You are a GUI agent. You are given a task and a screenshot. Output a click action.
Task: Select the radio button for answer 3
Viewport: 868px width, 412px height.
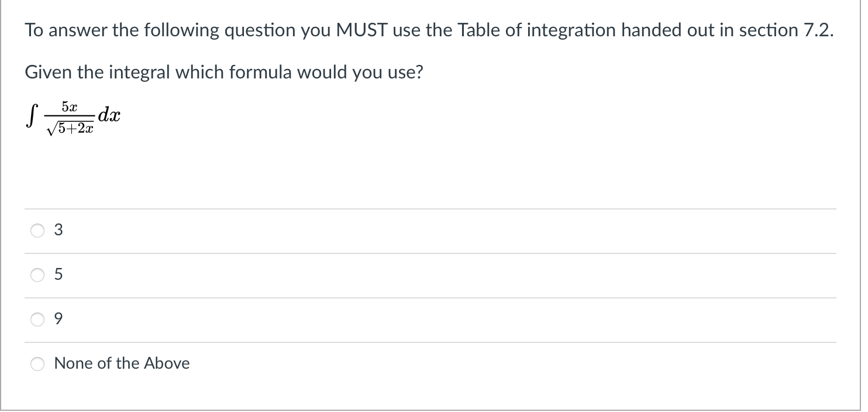coord(37,231)
